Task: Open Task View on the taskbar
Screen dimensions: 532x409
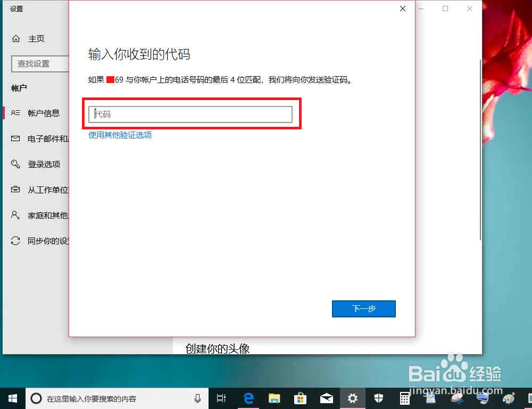Action: tap(221, 398)
